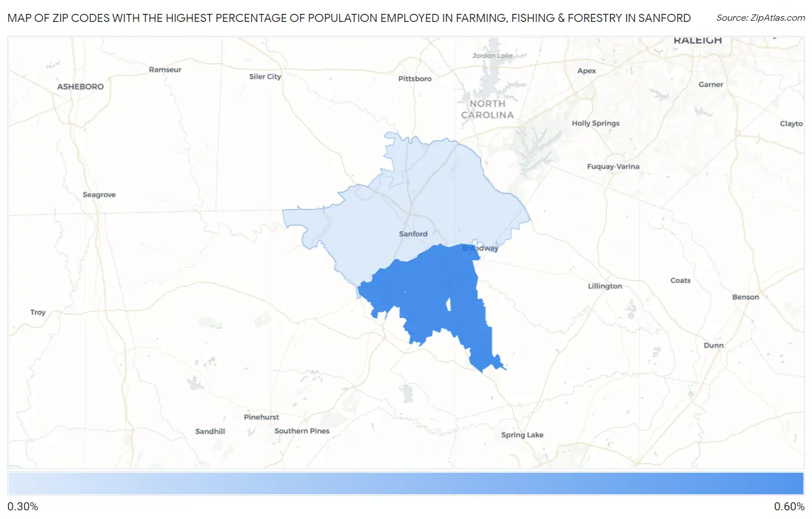Click the Seagrove label
This screenshot has height=519, width=812.
99,195
